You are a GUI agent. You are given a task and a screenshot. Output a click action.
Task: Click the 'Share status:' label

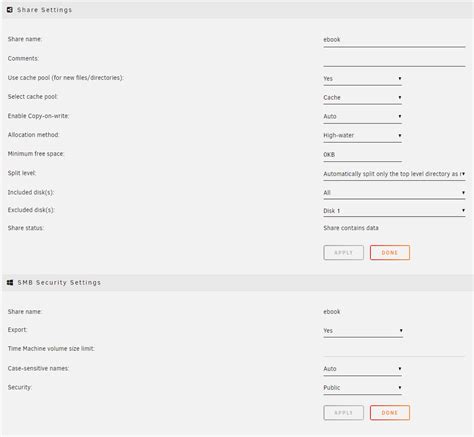26,228
